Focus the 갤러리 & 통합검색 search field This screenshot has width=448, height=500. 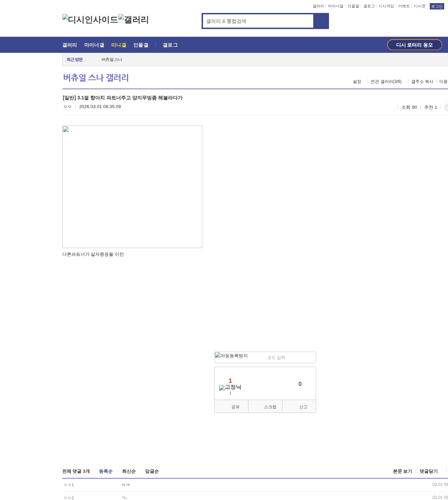[258, 21]
